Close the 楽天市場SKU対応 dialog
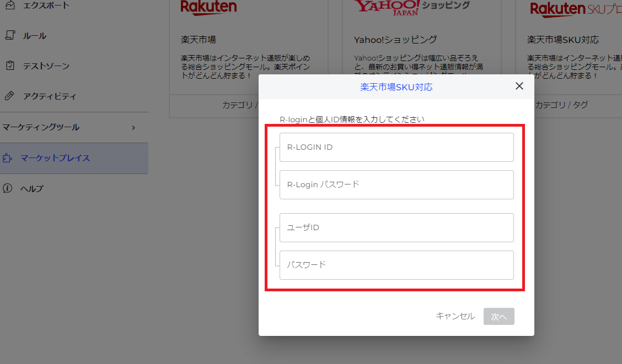The height and width of the screenshot is (364, 622). coord(519,86)
